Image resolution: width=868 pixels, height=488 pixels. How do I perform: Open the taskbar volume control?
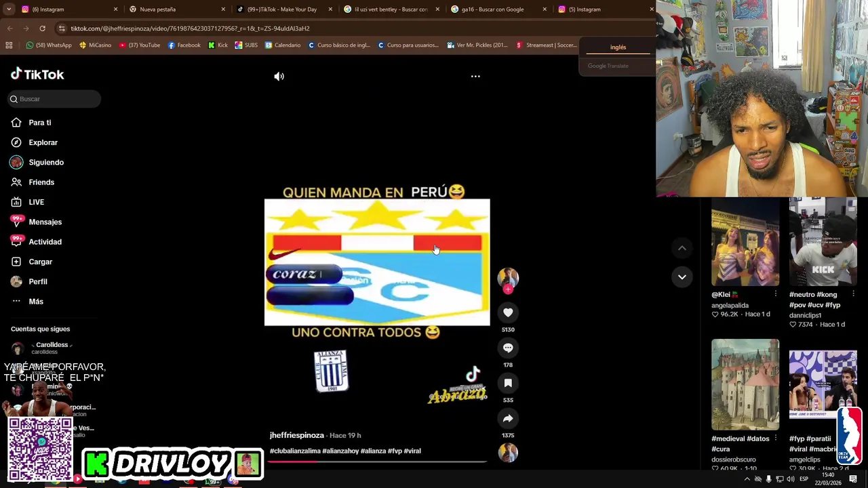(790, 479)
